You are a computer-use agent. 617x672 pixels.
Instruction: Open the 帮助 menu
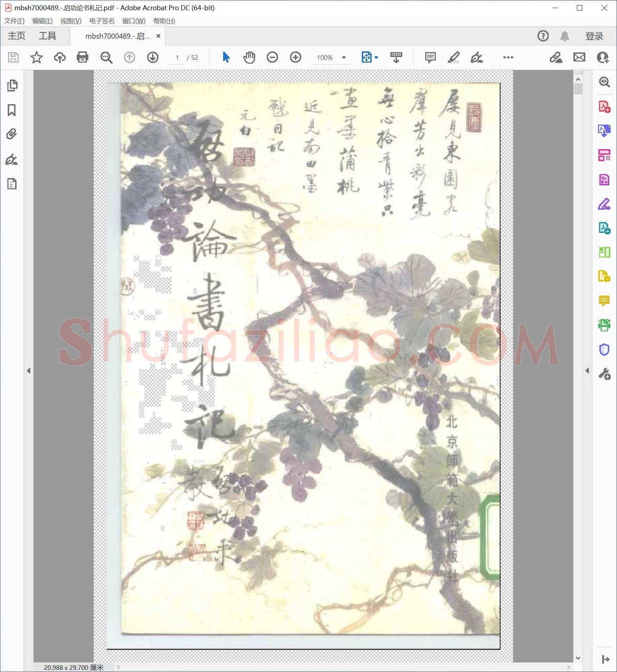click(x=164, y=21)
